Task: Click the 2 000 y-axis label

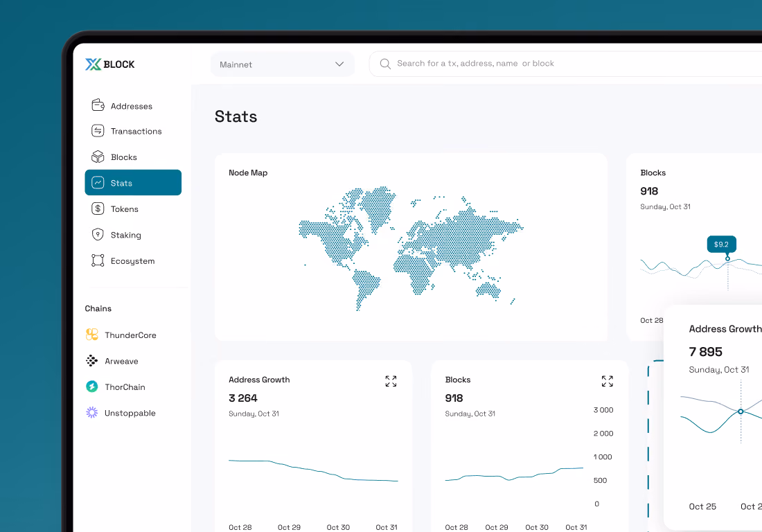Action: click(603, 434)
